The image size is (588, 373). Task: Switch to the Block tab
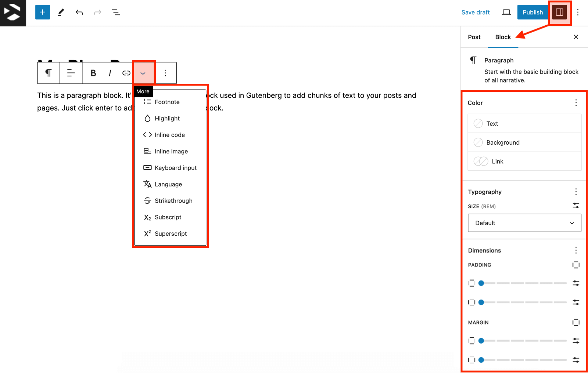(503, 37)
